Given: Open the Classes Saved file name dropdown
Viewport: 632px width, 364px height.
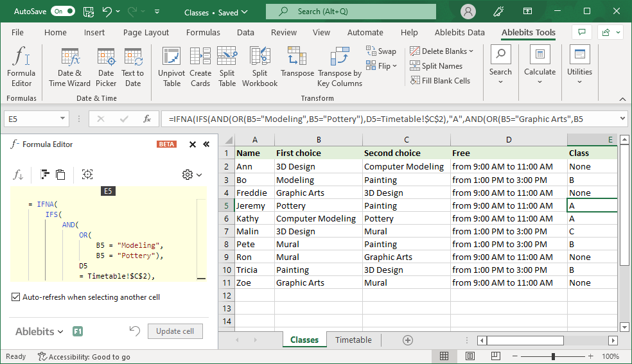Looking at the screenshot, I should point(216,12).
